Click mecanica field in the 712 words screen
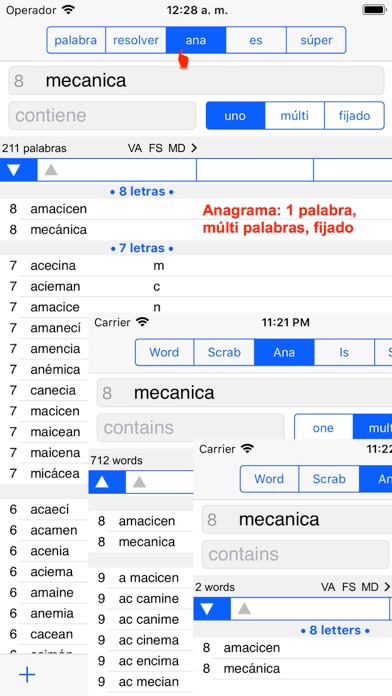This screenshot has width=392, height=696. (244, 393)
